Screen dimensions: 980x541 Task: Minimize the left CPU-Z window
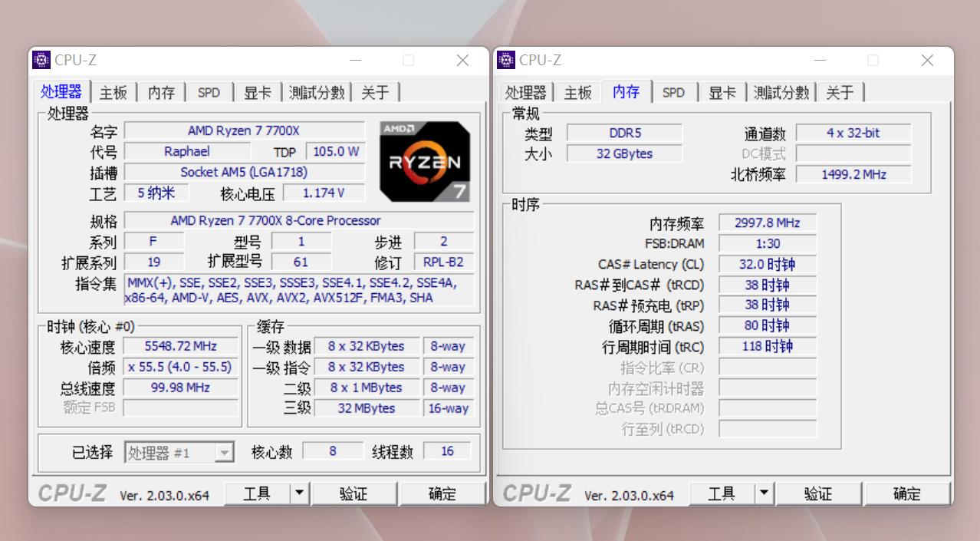(x=355, y=60)
